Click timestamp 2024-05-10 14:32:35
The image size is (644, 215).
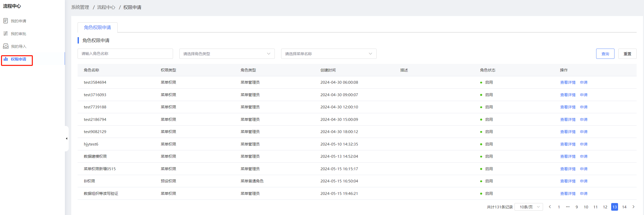[339, 144]
